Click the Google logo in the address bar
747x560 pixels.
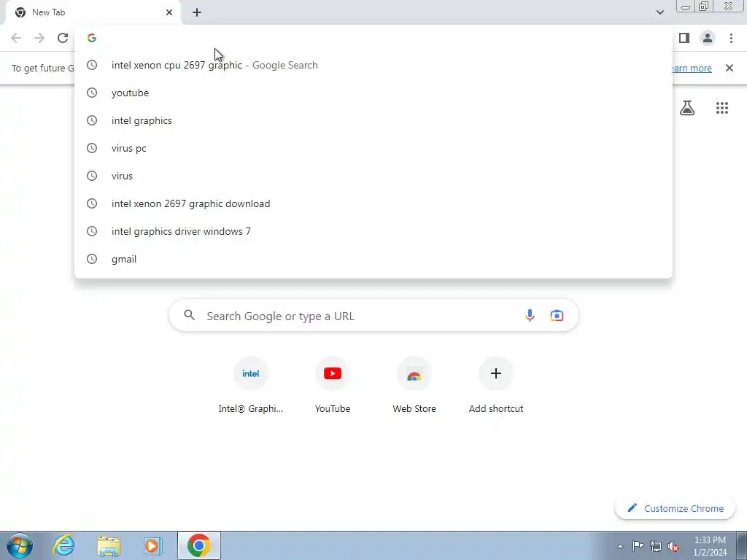click(92, 38)
